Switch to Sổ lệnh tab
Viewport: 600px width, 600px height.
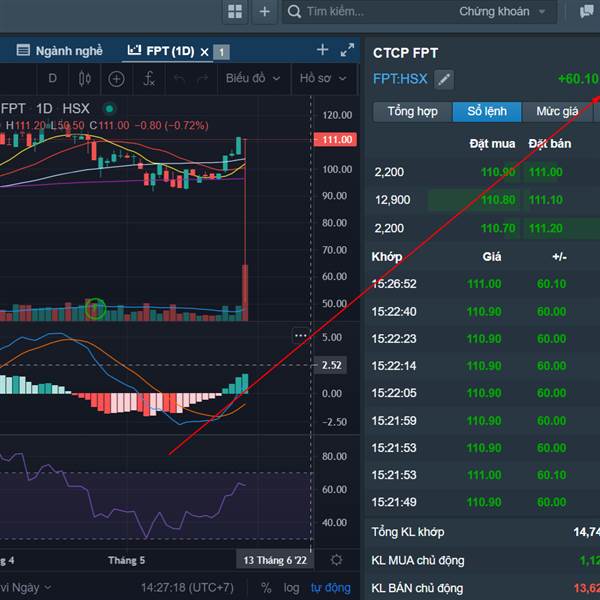[487, 111]
